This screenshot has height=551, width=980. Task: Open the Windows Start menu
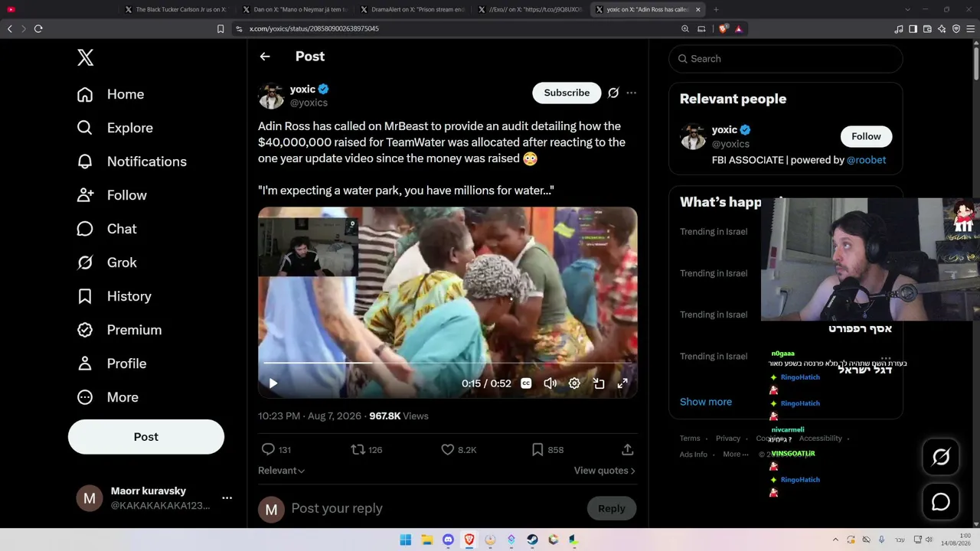click(x=406, y=540)
